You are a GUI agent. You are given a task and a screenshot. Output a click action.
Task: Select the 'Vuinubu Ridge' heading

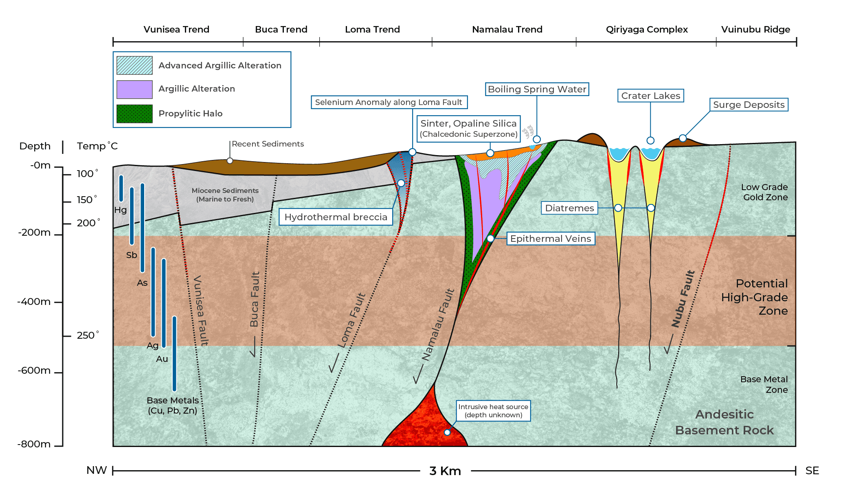755,29
